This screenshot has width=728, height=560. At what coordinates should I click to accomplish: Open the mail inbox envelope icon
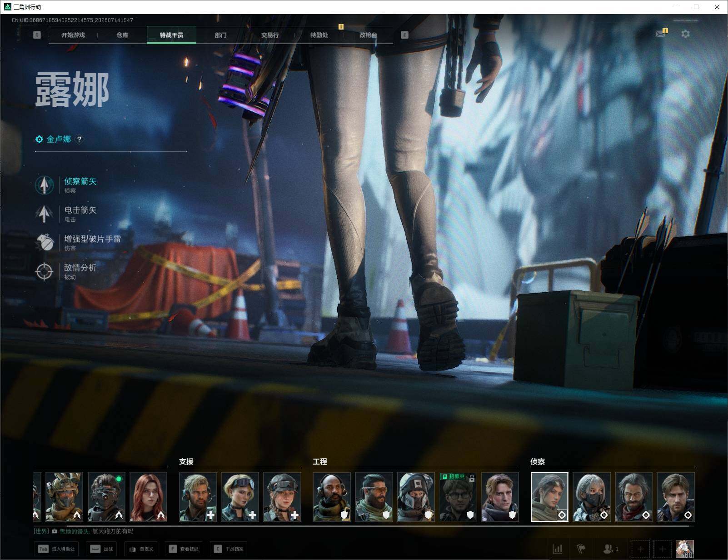(x=660, y=34)
